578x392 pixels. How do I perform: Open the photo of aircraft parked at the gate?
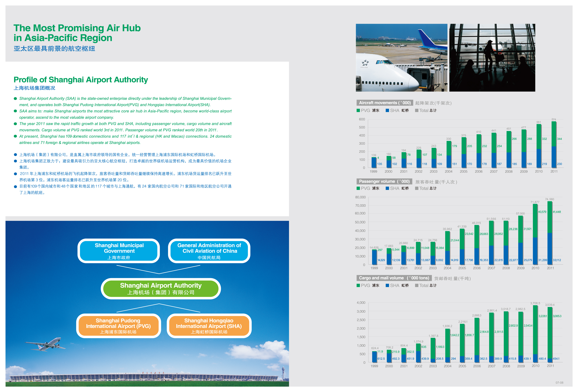click(401, 58)
